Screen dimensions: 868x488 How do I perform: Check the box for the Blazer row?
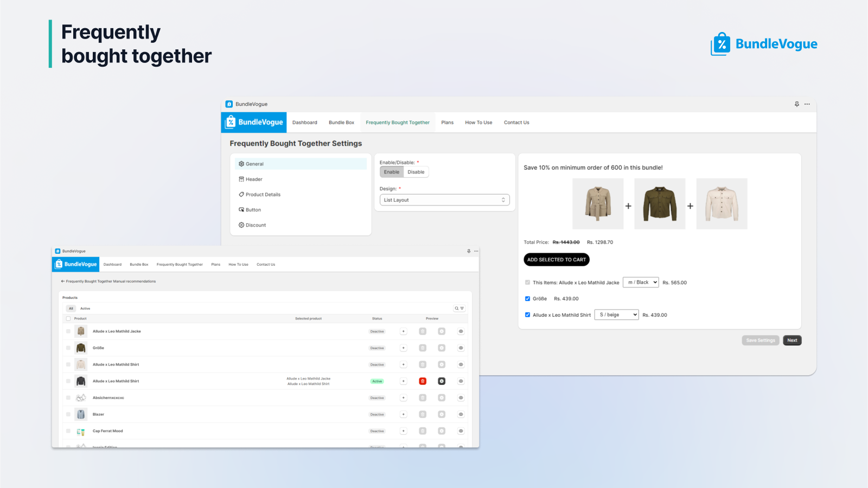[x=68, y=414]
